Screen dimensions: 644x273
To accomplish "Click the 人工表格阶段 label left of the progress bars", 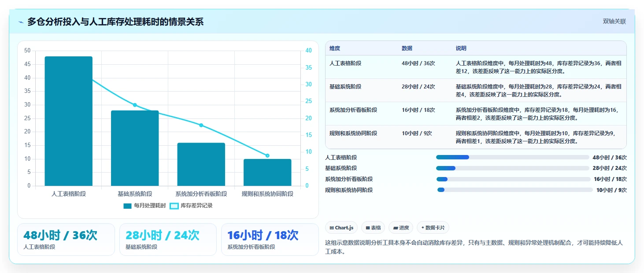I will click(x=341, y=157).
